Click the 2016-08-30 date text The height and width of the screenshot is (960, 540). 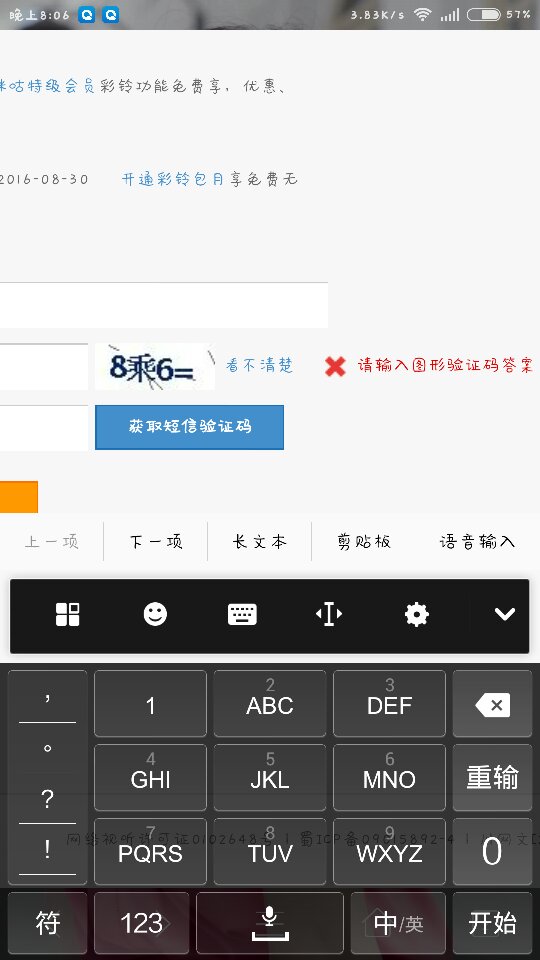pos(44,179)
